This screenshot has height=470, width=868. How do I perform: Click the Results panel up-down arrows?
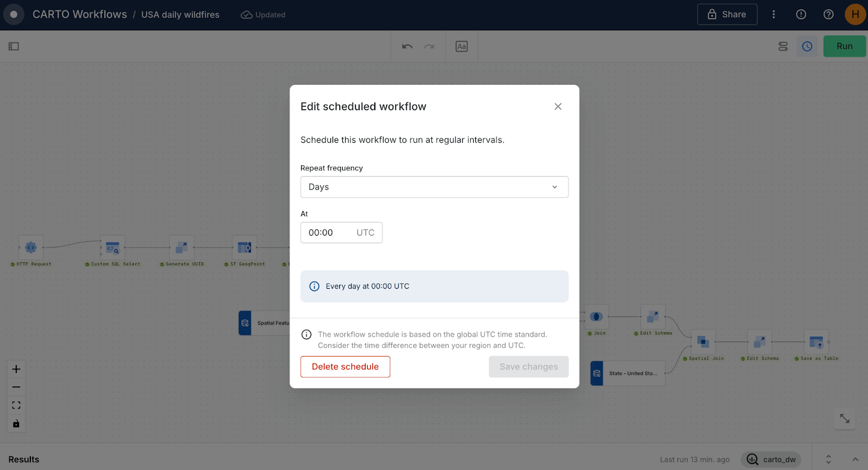pyautogui.click(x=828, y=459)
